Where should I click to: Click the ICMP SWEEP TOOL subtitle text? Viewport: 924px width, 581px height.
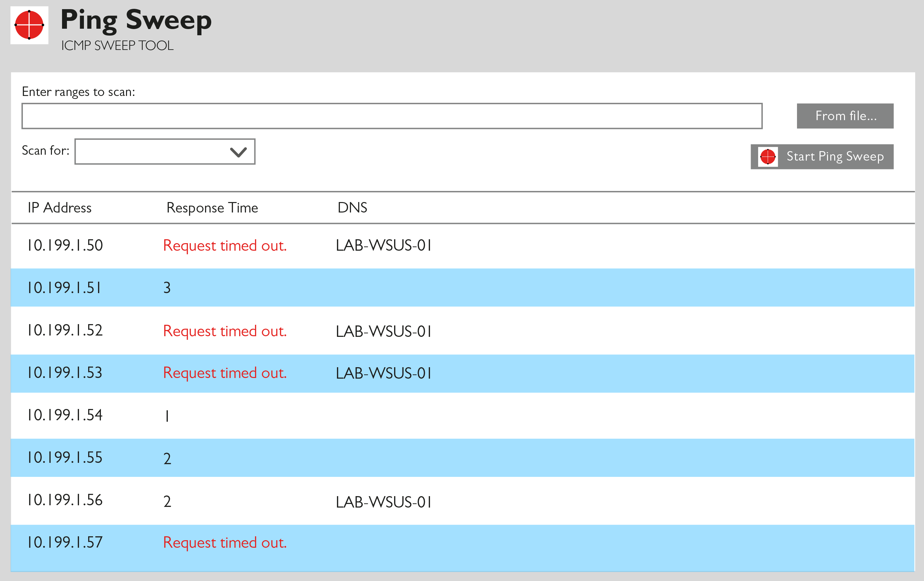tap(117, 46)
